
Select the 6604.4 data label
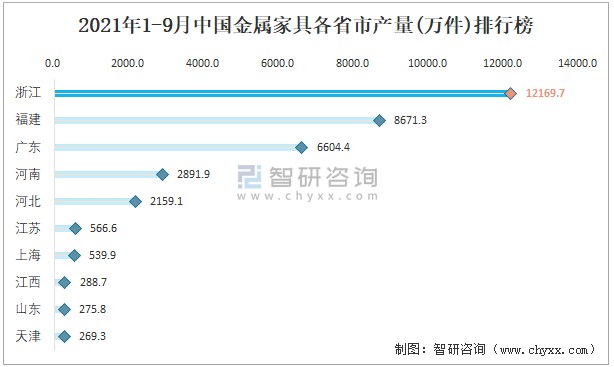[x=333, y=147]
